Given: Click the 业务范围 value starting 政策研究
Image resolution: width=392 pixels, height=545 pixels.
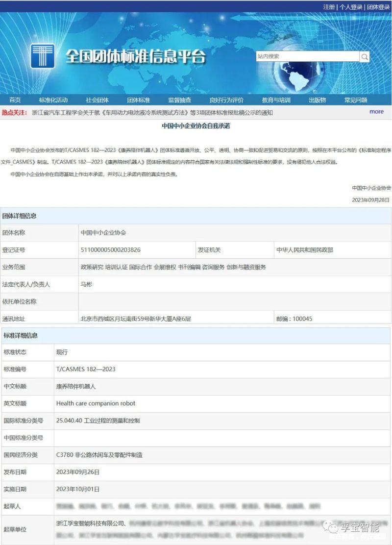Looking at the screenshot, I should (173, 267).
